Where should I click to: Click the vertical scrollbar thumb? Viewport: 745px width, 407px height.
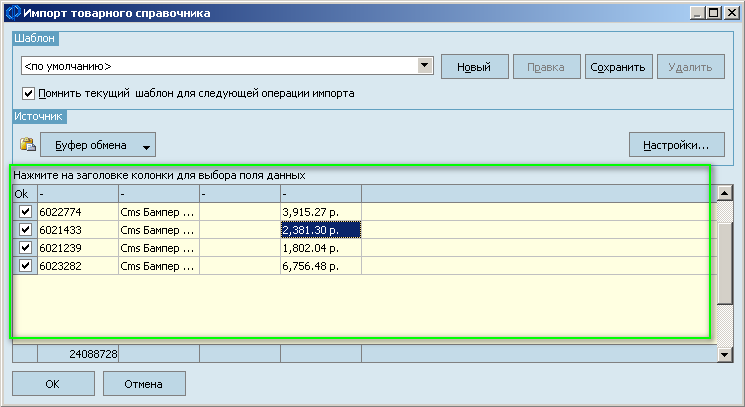tap(724, 262)
